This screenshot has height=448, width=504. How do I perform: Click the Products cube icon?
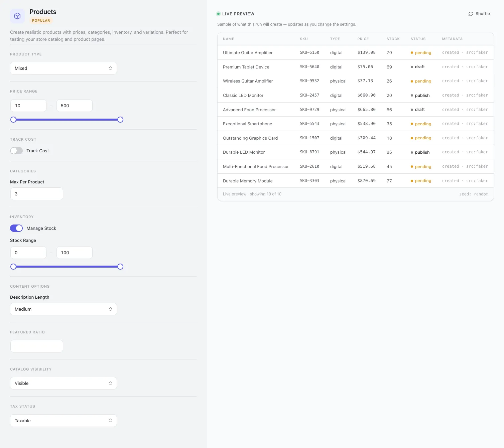point(17,16)
